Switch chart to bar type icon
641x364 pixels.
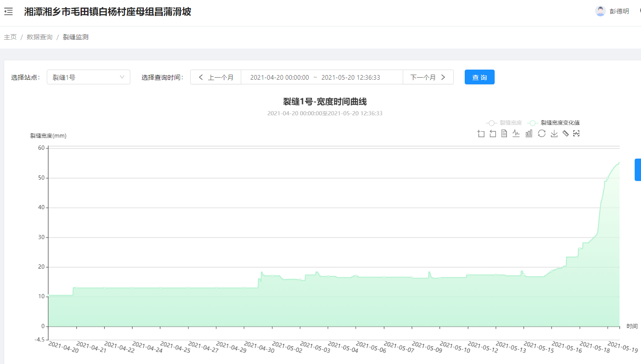pos(529,134)
